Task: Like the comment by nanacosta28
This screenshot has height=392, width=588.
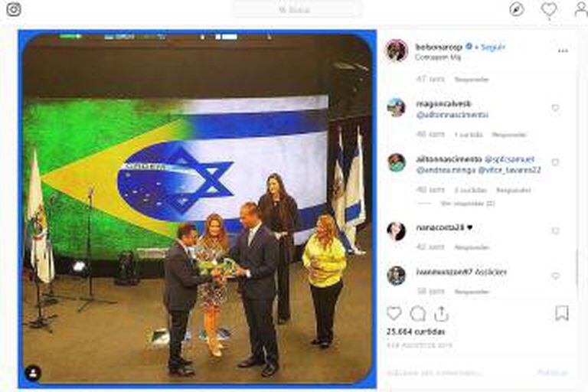Action: [x=555, y=230]
